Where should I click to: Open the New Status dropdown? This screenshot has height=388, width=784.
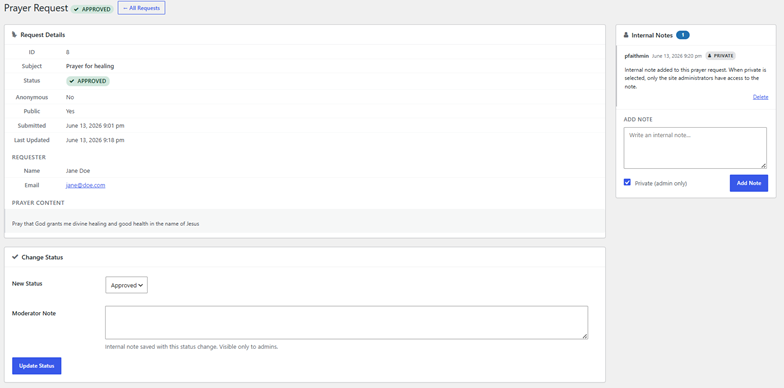(x=126, y=285)
